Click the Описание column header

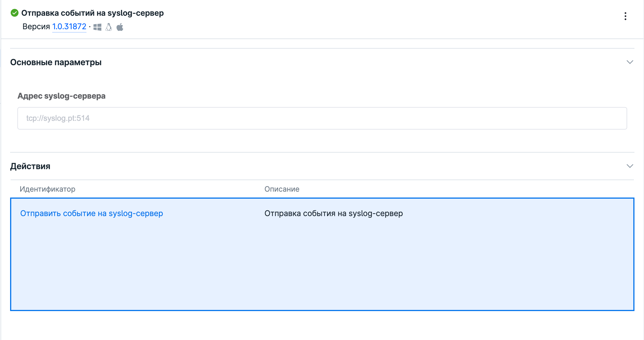point(282,189)
